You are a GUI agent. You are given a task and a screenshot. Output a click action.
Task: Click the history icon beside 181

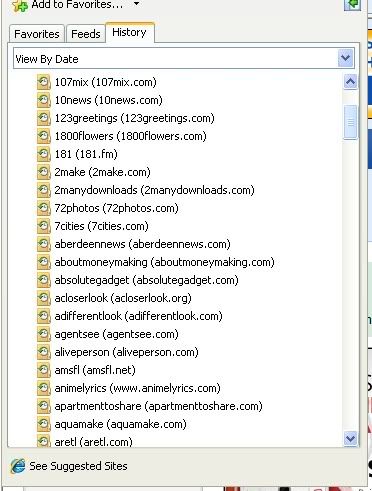coord(43,154)
